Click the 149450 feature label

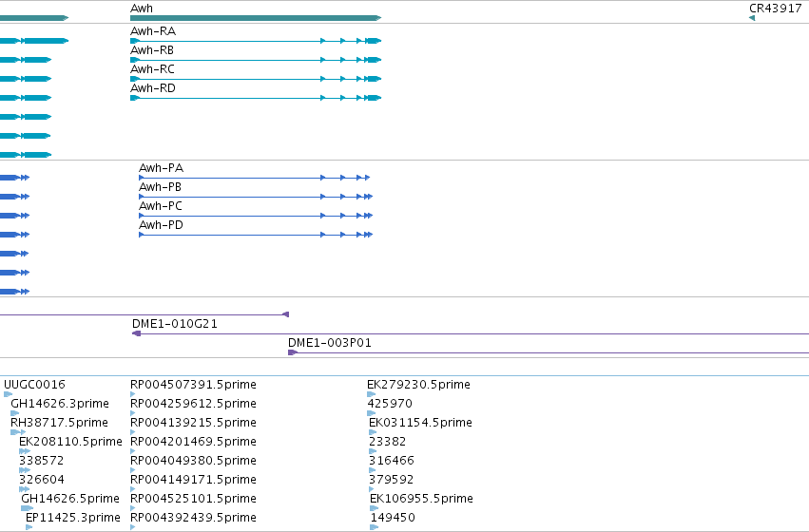tap(393, 518)
